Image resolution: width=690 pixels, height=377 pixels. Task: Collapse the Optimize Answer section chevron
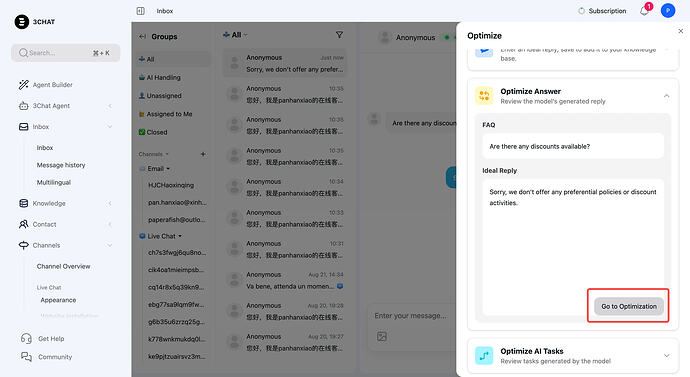(x=667, y=95)
